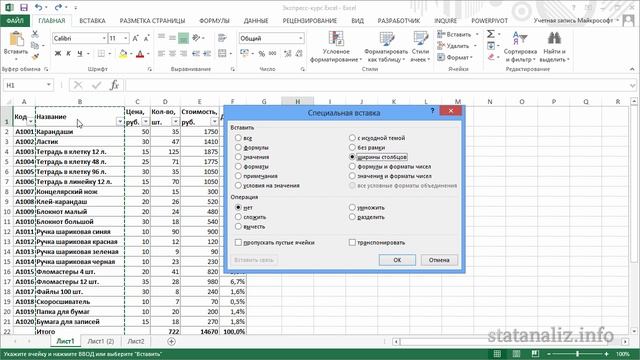Screen dimensions: 640x360
Task: Click the Merge and Center icon
Action: pos(222,53)
